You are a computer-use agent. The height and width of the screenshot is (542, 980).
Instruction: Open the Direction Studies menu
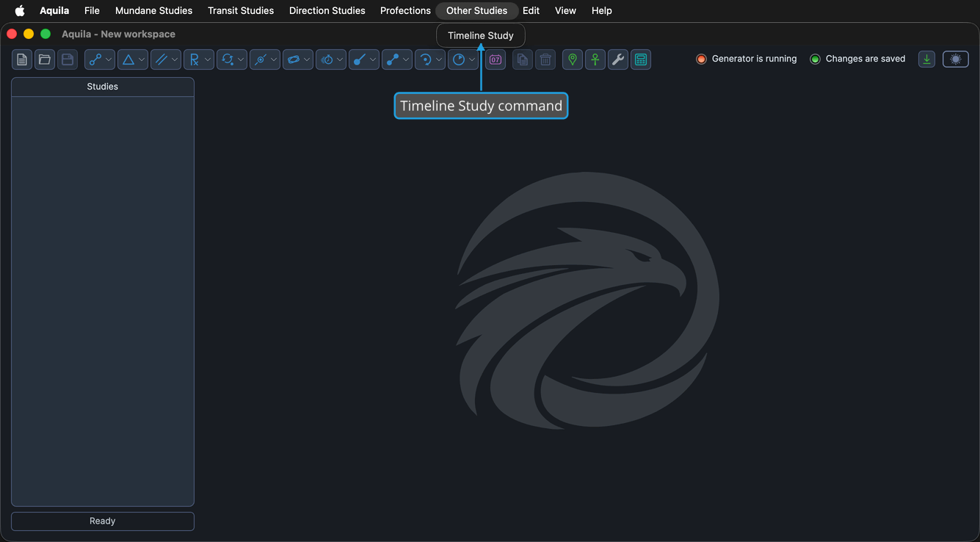(x=327, y=10)
